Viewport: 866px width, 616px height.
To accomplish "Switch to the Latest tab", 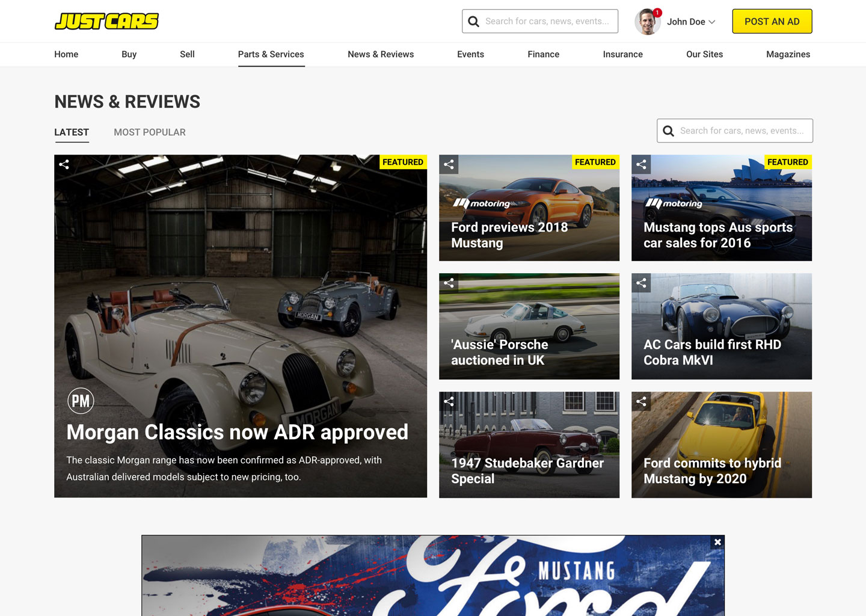I will (72, 132).
